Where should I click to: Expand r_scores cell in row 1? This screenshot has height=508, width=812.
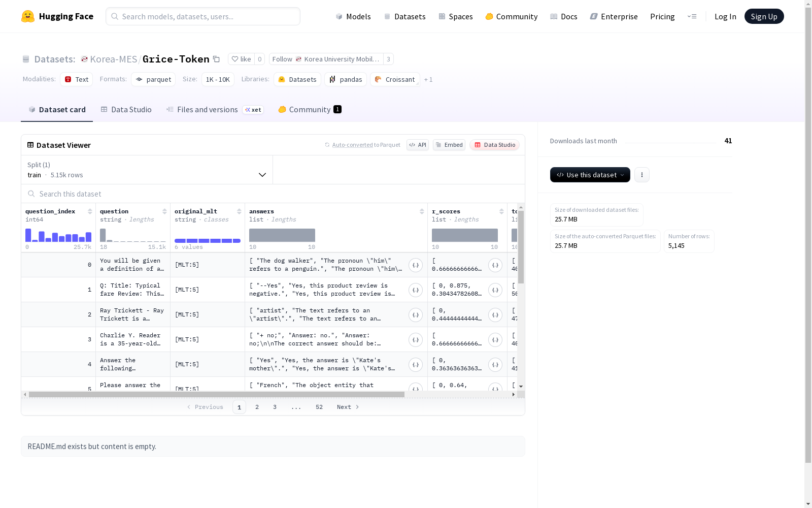point(495,290)
